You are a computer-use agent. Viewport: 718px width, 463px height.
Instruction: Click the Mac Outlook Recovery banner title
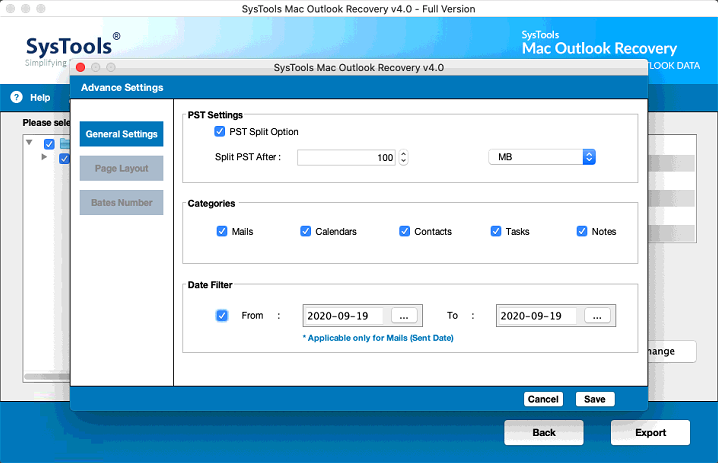point(599,48)
